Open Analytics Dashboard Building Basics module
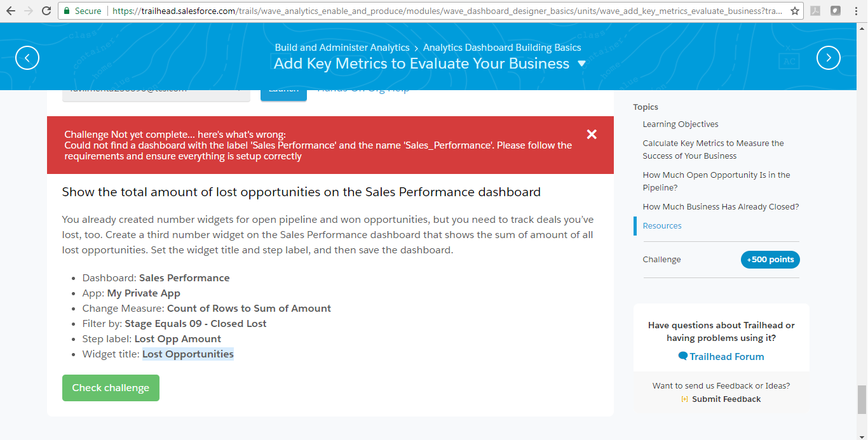The image size is (868, 440). [x=503, y=47]
